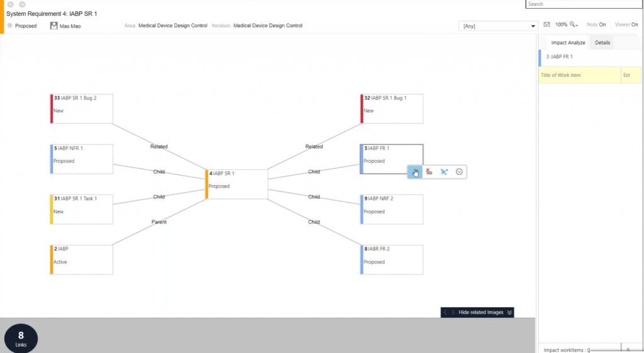Click the 100% zoom value
The width and height of the screenshot is (644, 353).
[561, 25]
